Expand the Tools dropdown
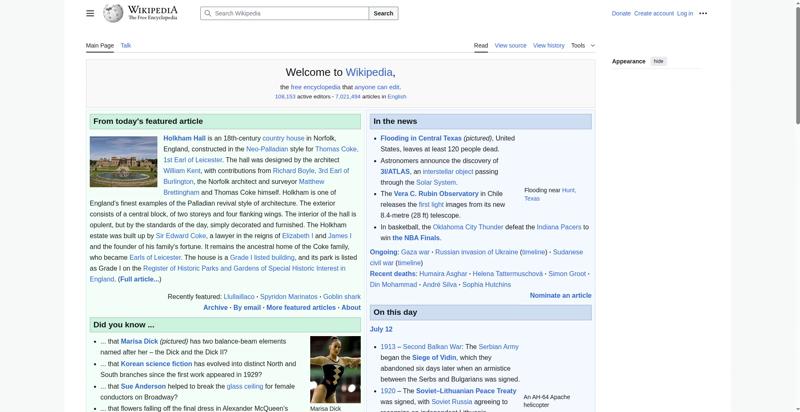 point(583,45)
